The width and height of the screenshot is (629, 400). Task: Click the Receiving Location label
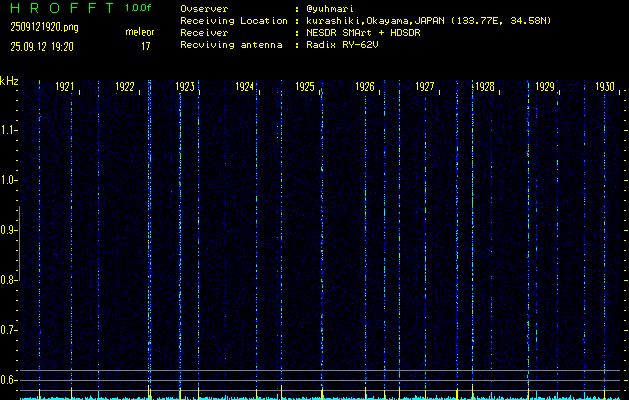point(234,21)
